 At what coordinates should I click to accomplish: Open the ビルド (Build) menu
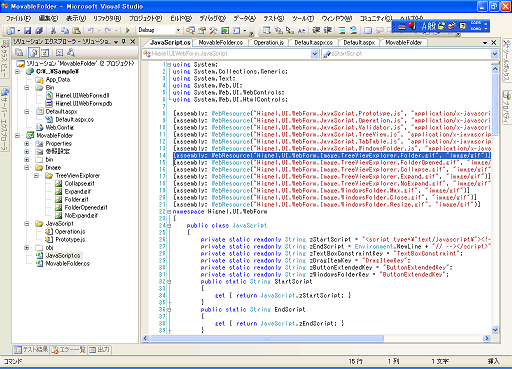[181, 18]
